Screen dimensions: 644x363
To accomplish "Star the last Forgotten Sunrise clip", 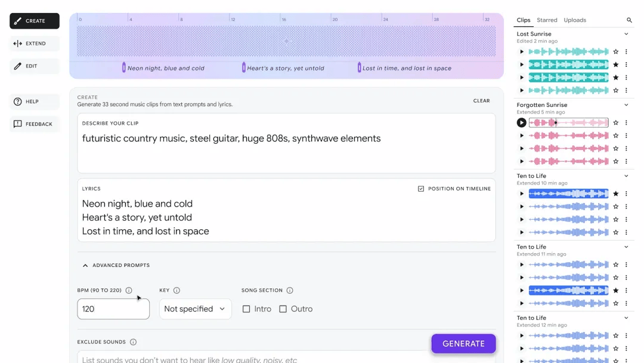I will tap(615, 162).
